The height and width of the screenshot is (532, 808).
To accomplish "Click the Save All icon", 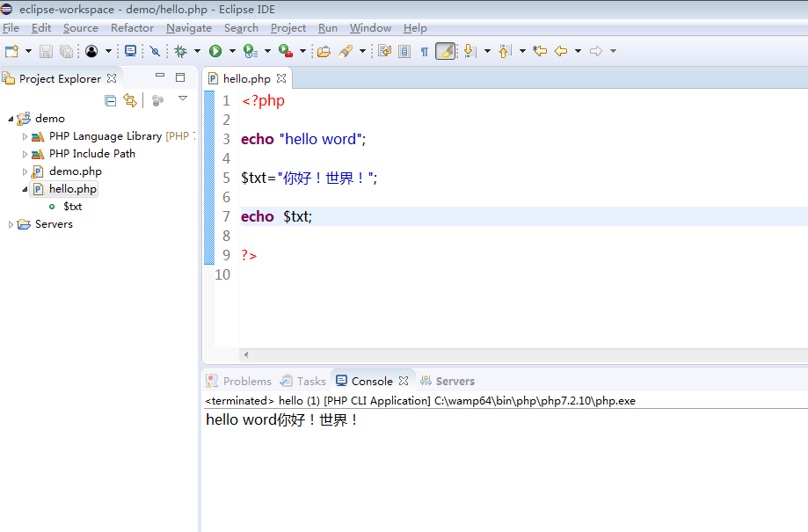I will (x=66, y=51).
